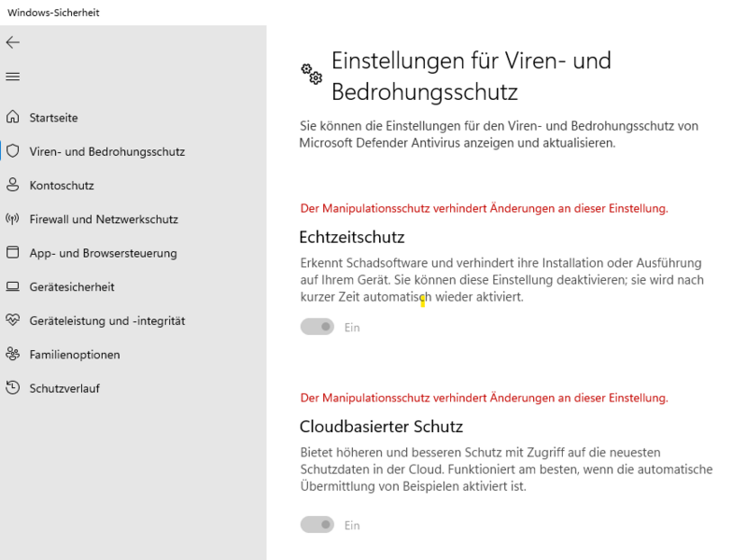Toggle the Echtzeitschutz switch
The width and height of the screenshot is (732, 560).
(x=317, y=327)
